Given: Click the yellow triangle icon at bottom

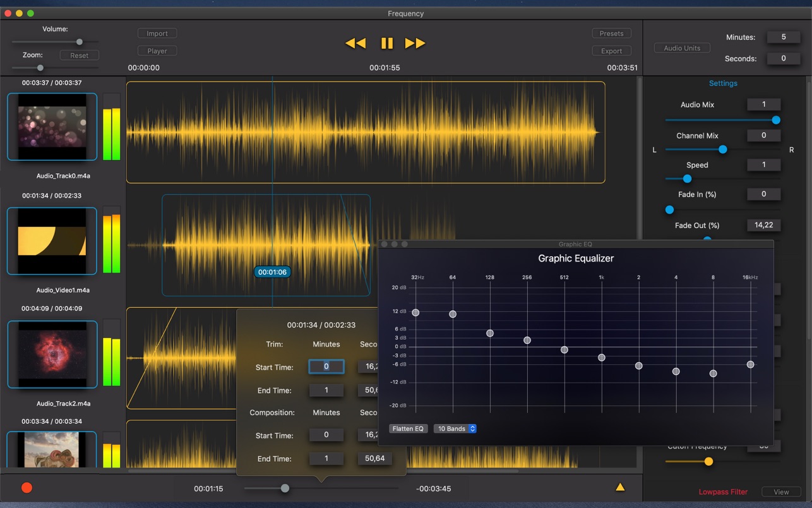Looking at the screenshot, I should pyautogui.click(x=620, y=487).
